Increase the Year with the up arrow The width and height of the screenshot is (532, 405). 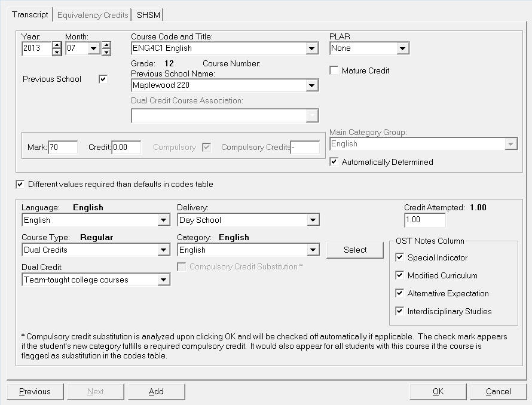pyautogui.click(x=57, y=45)
